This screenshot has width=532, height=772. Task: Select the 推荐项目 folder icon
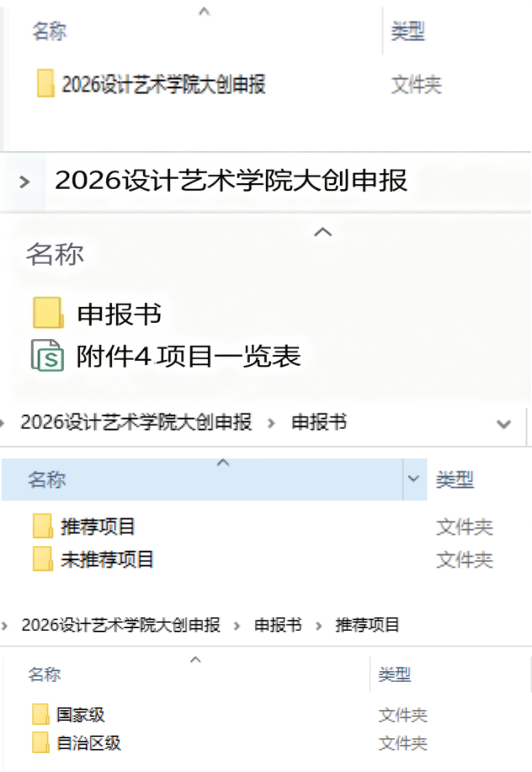(43, 526)
